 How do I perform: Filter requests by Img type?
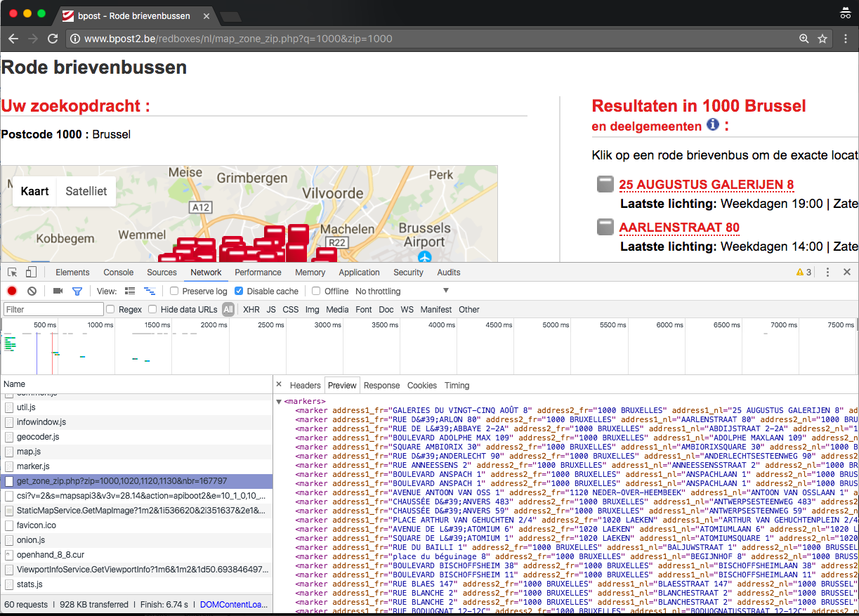313,310
